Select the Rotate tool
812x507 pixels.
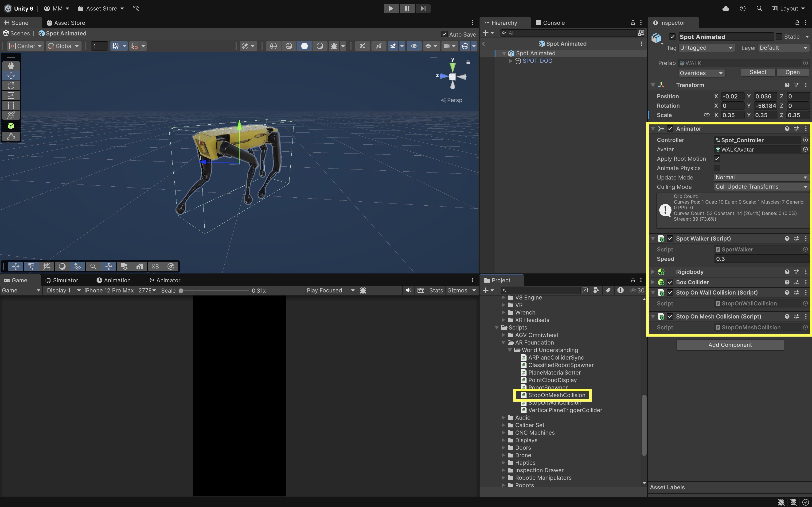[x=11, y=85]
